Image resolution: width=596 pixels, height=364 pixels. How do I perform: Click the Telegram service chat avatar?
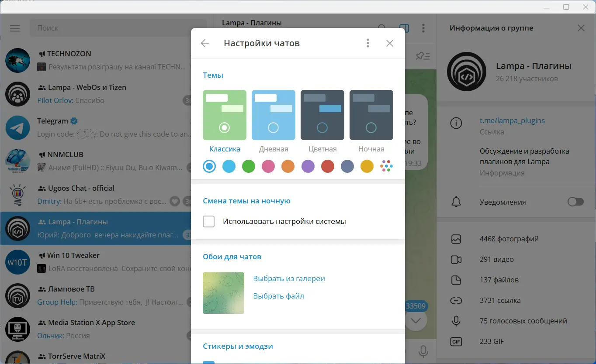click(x=17, y=128)
